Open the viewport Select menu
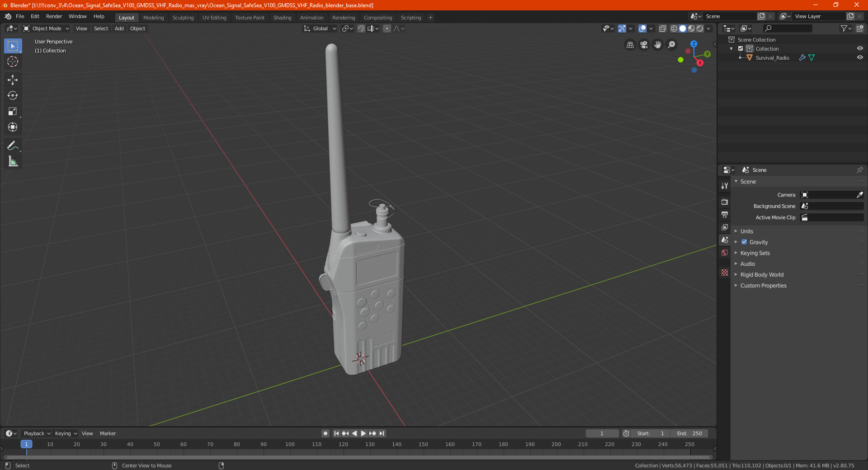This screenshot has width=868, height=470. click(x=101, y=28)
